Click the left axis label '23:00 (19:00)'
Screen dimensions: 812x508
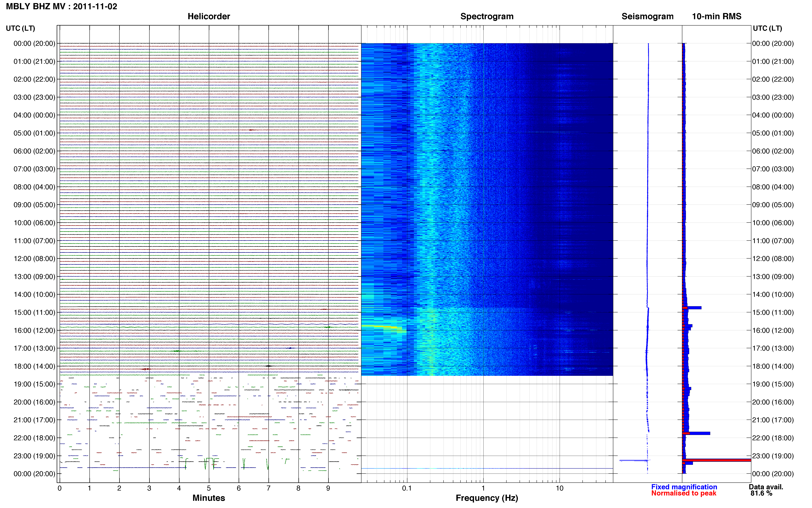click(34, 456)
